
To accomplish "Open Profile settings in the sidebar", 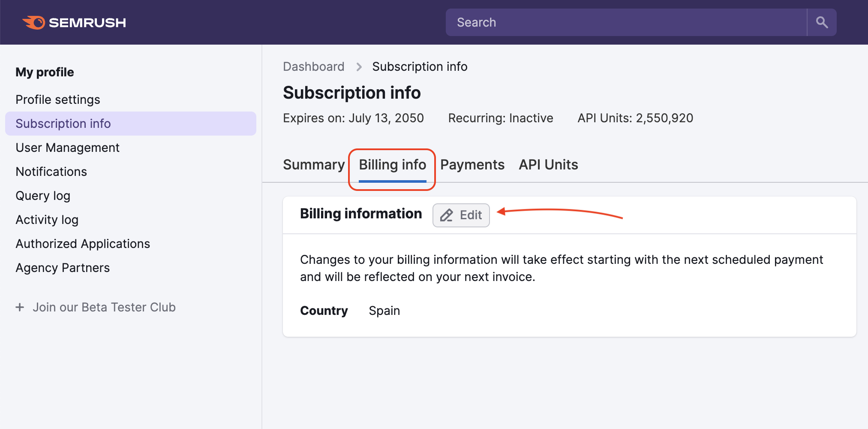I will 58,99.
